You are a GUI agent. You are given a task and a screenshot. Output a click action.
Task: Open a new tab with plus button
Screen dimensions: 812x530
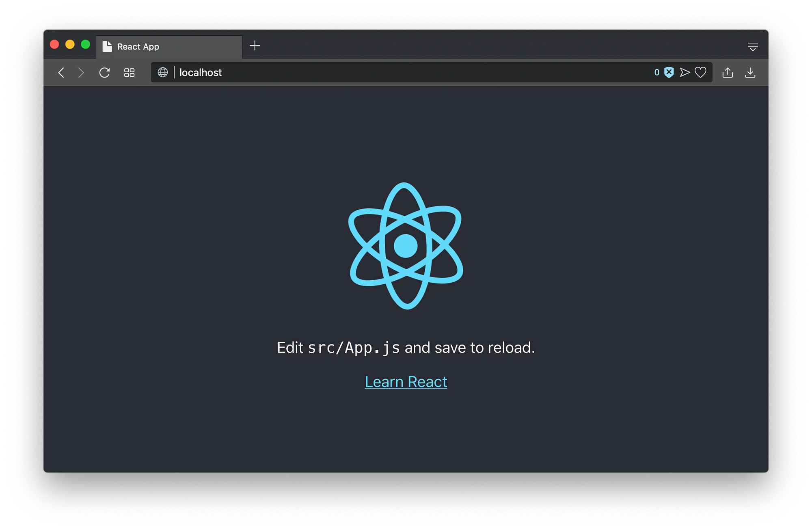click(x=255, y=45)
